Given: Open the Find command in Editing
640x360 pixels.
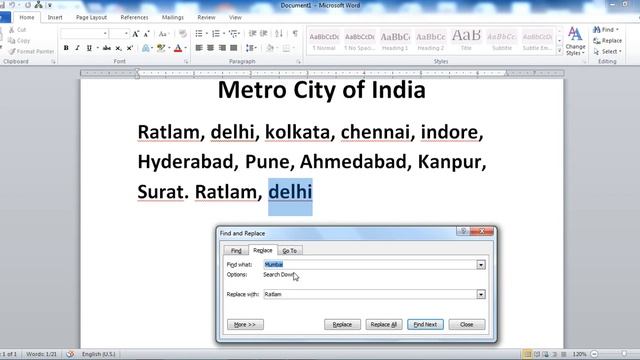Looking at the screenshot, I should (605, 30).
